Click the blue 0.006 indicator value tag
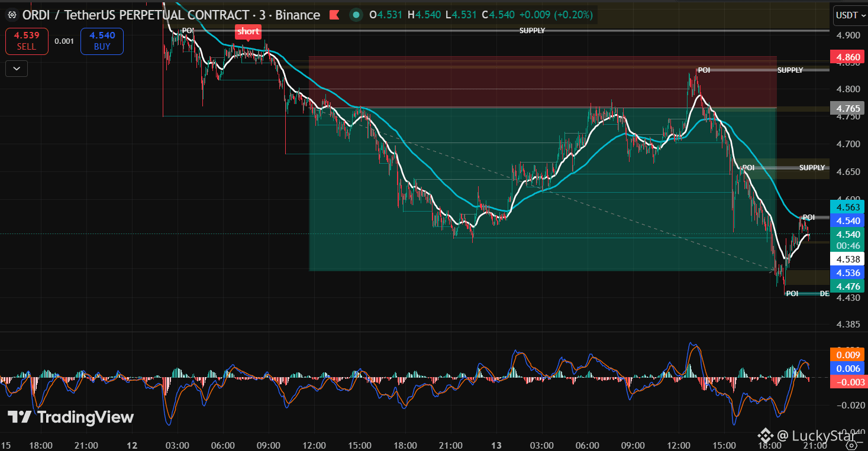Image resolution: width=868 pixels, height=451 pixels. point(847,368)
